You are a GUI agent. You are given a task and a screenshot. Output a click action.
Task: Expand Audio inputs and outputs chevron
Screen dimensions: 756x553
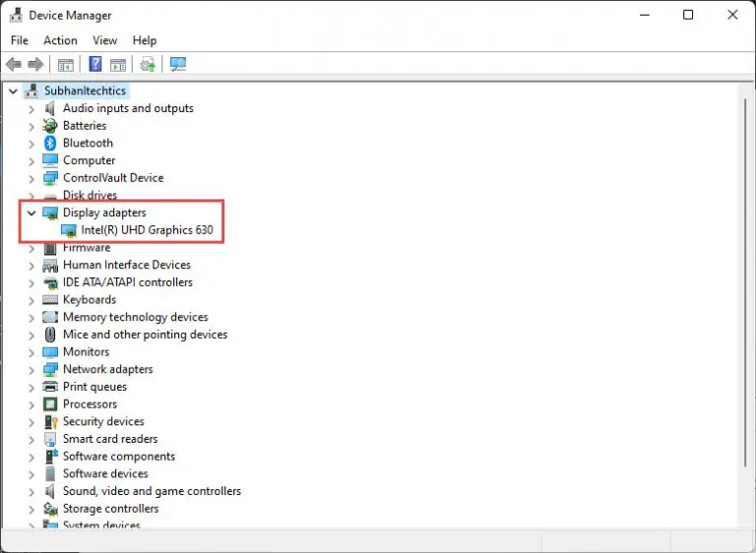(x=31, y=109)
